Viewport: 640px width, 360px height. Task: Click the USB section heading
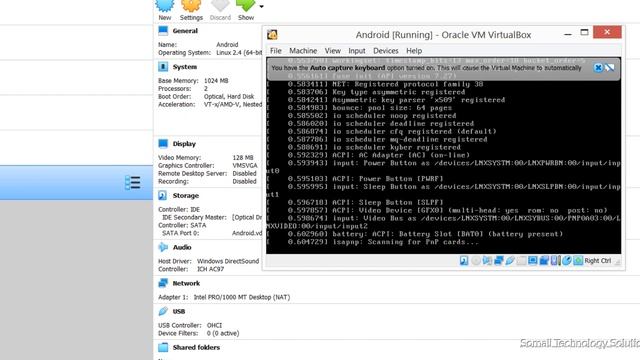tap(179, 311)
